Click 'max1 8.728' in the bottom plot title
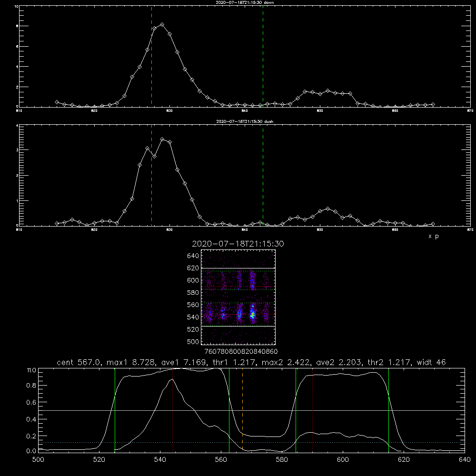 point(130,362)
